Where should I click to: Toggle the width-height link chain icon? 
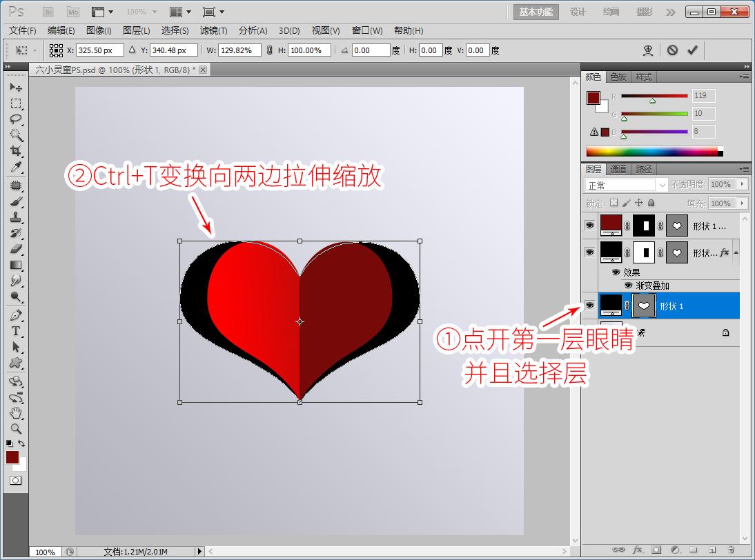[270, 50]
